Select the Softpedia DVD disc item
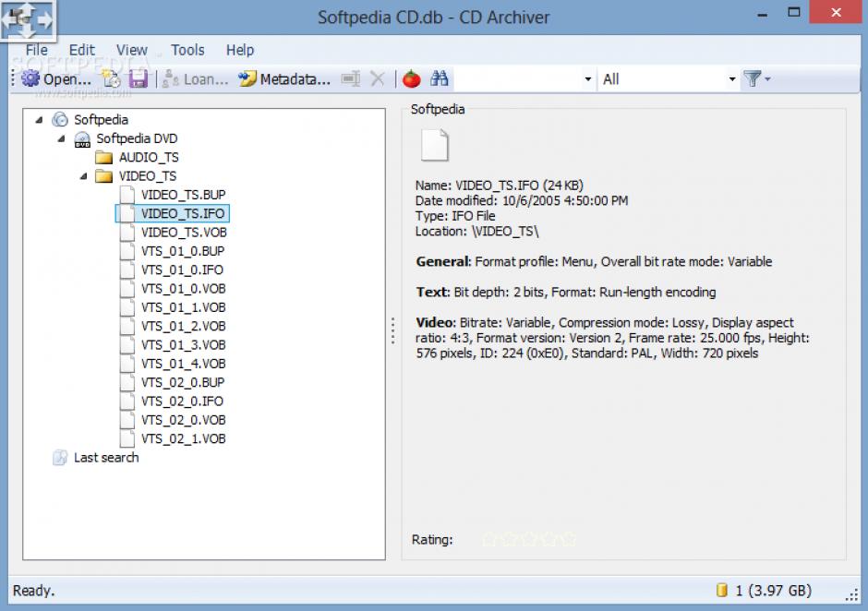Viewport: 868px width, 611px height. (x=137, y=138)
